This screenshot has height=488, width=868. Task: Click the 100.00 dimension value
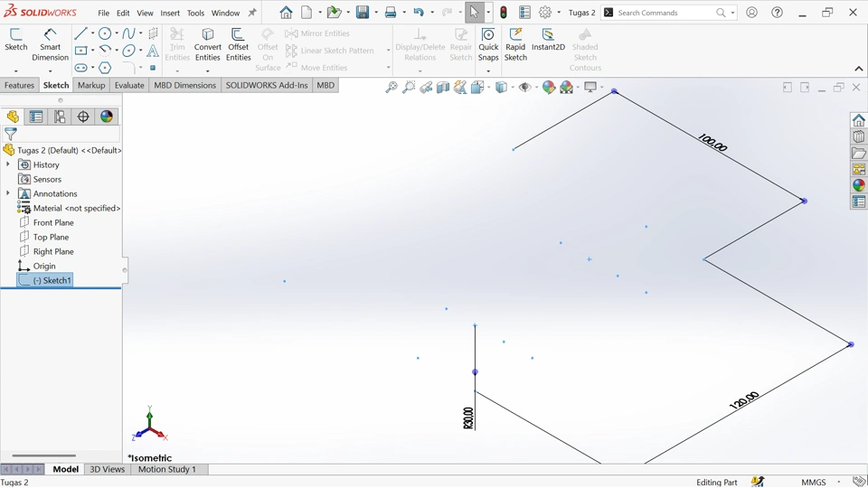coord(712,143)
